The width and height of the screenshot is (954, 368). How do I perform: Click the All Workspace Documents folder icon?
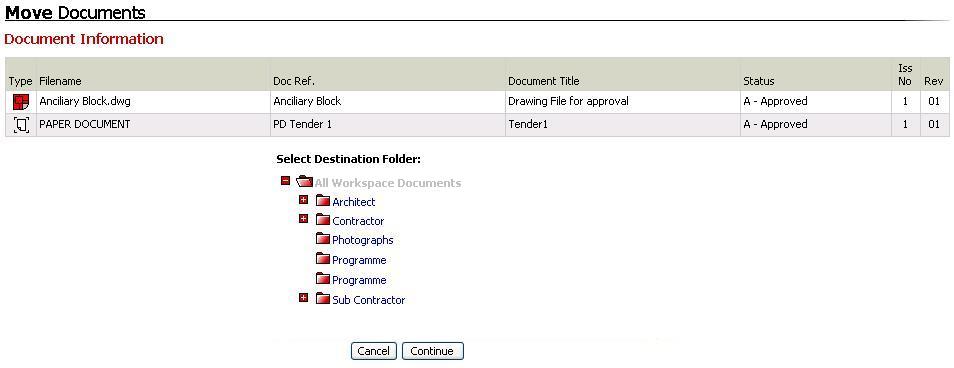304,181
